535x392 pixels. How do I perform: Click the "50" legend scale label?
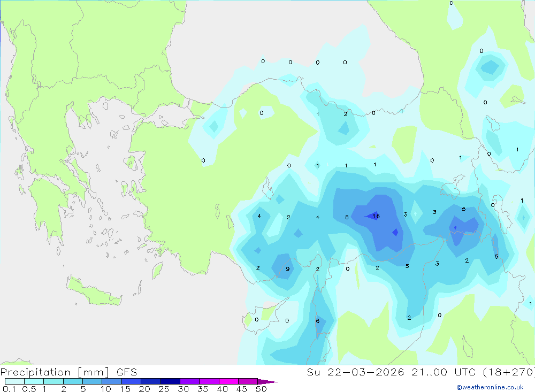262,389
